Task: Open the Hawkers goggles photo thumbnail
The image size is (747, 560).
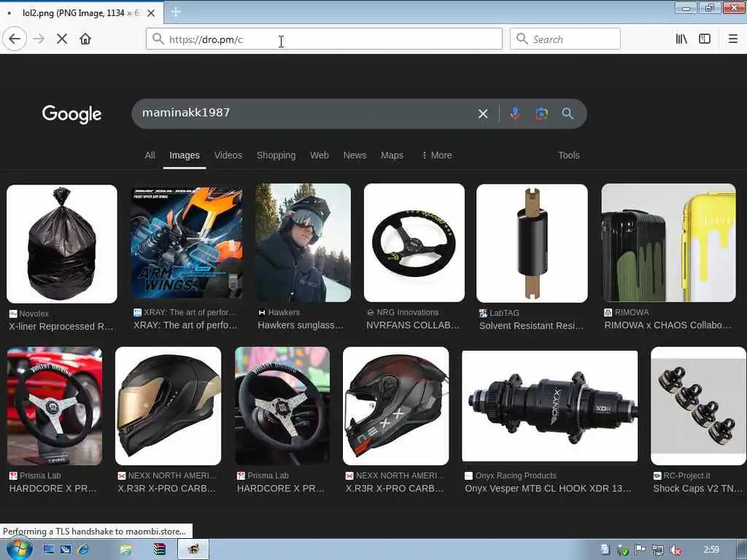Action: point(303,243)
